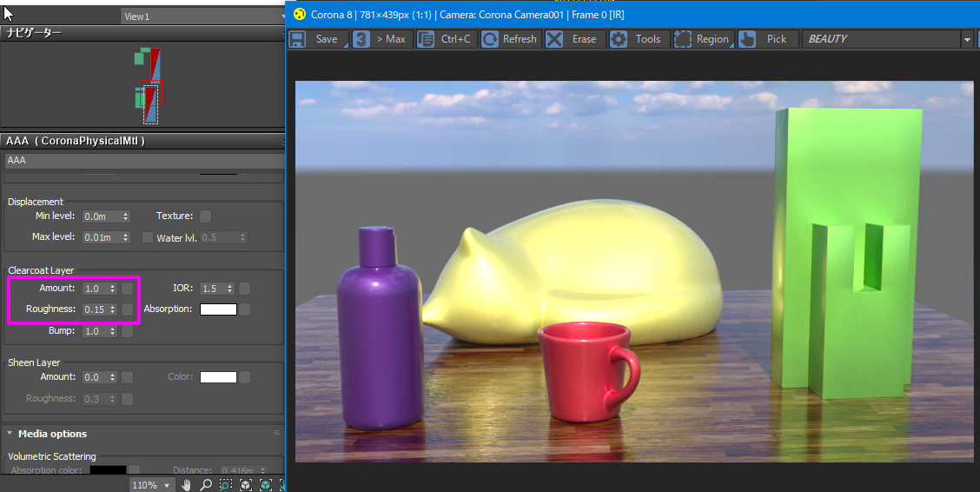Send render to Max frame buffer
The height and width of the screenshot is (492, 980).
(x=382, y=39)
